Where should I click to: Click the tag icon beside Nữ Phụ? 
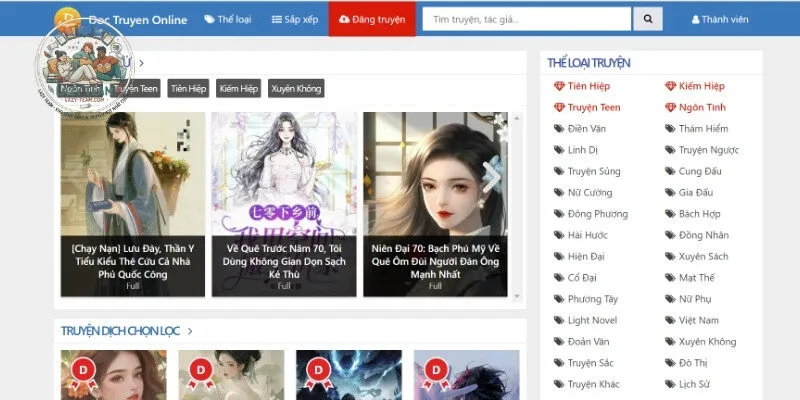point(670,299)
